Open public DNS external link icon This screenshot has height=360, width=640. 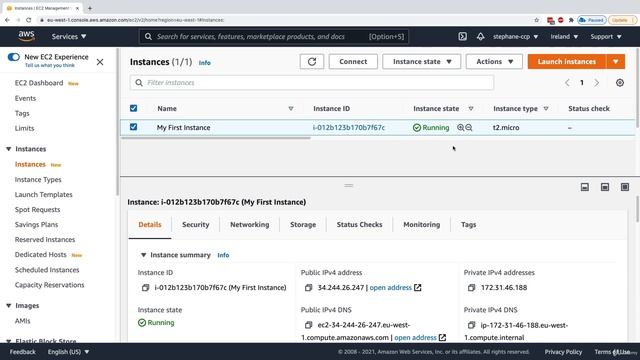442,338
